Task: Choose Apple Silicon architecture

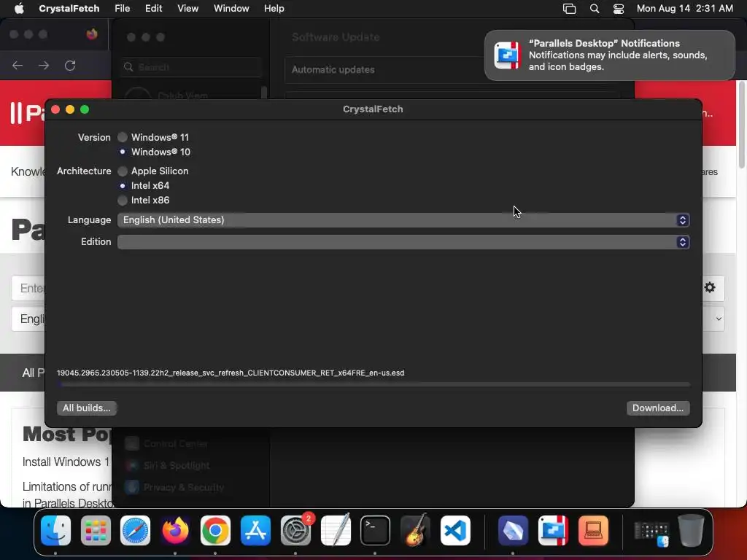Action: pyautogui.click(x=123, y=171)
